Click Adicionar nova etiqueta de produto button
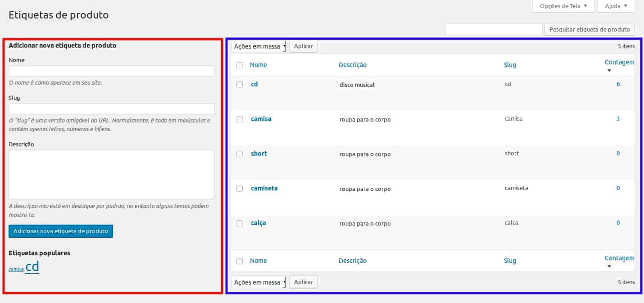The height and width of the screenshot is (303, 644). pyautogui.click(x=61, y=231)
